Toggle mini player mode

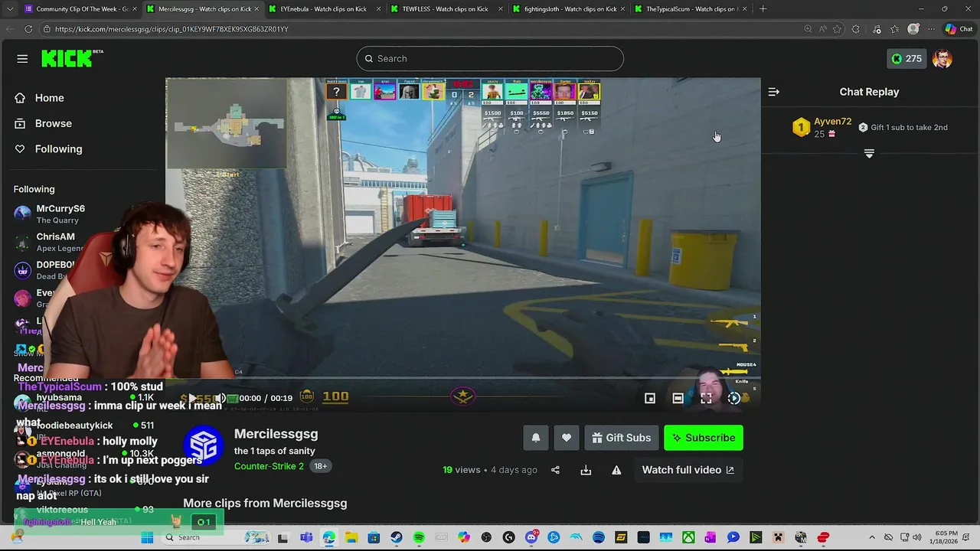pyautogui.click(x=650, y=398)
